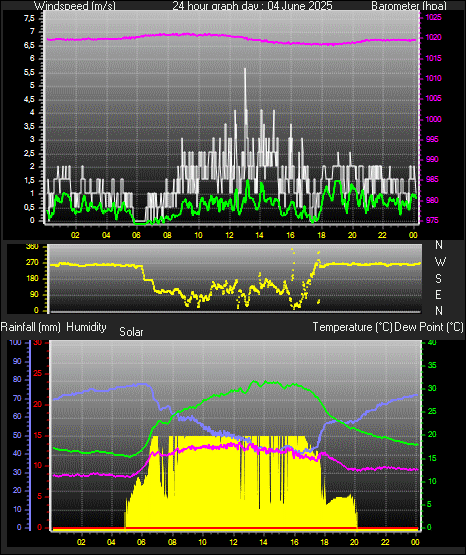Click the 90 wind direction degree label
This screenshot has width=466, height=555.
coord(34,294)
